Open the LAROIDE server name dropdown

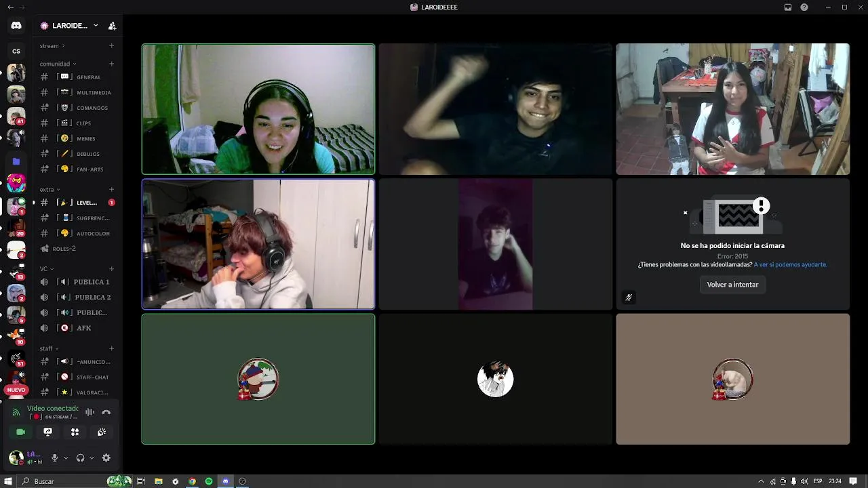(70, 26)
